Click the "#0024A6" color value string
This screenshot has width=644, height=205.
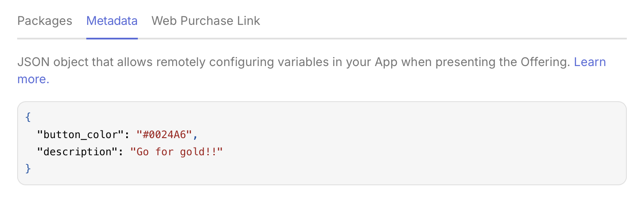[x=164, y=135]
